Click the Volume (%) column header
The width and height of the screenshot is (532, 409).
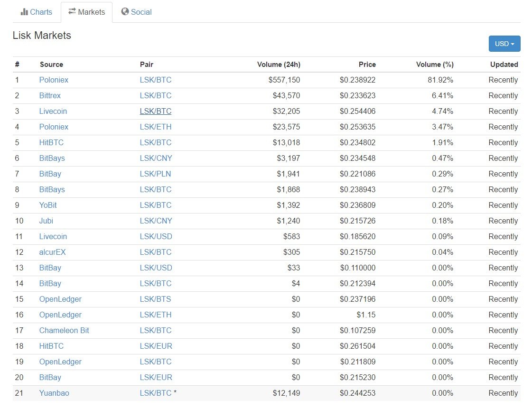click(435, 65)
